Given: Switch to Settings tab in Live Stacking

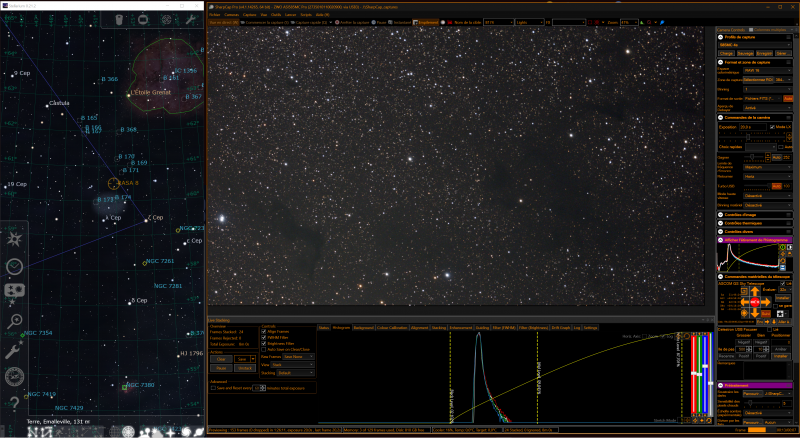Looking at the screenshot, I should [590, 328].
